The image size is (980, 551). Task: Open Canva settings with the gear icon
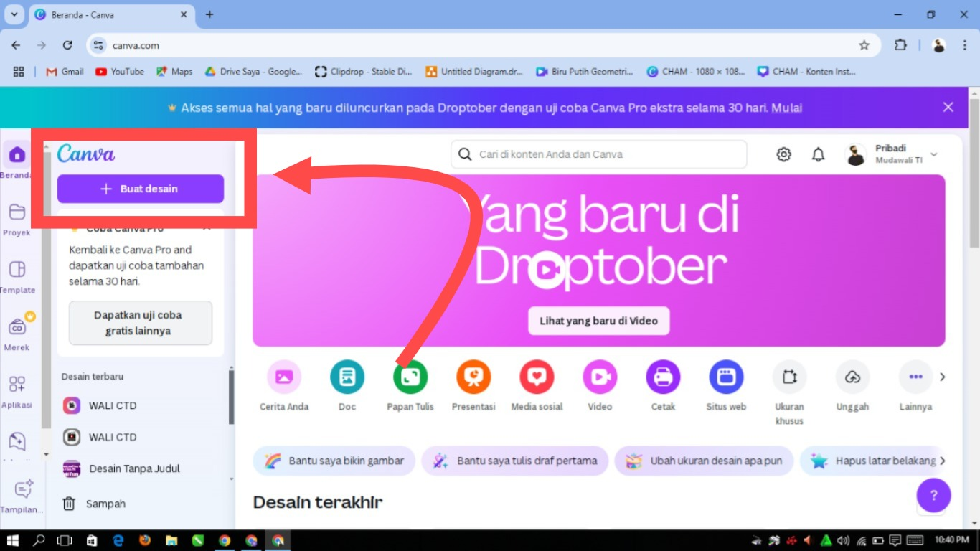(x=784, y=154)
